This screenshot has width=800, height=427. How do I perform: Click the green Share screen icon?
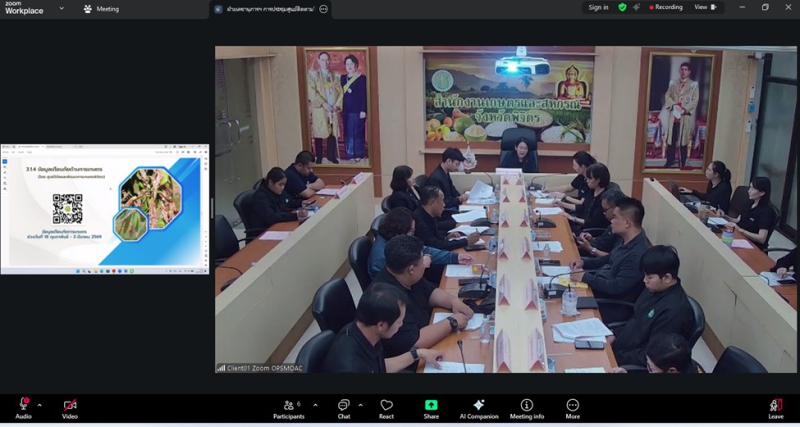431,405
